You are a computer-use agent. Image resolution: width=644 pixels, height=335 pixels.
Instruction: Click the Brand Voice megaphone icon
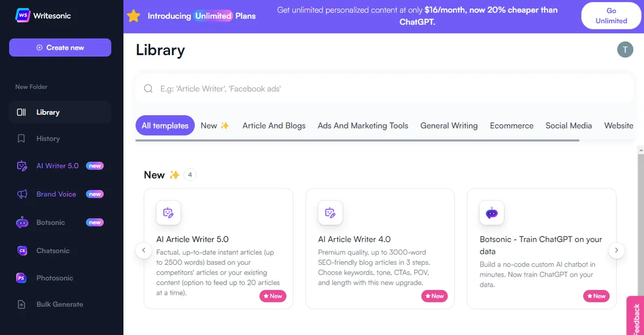(22, 194)
